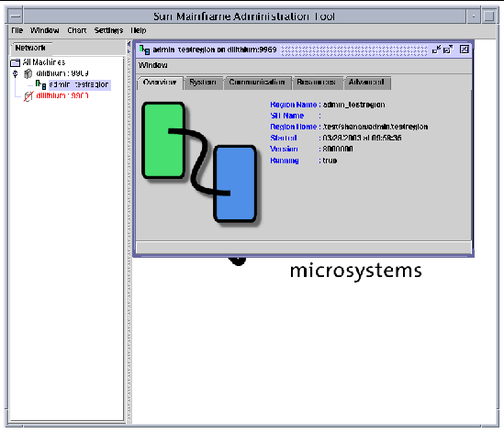Click the Running label
Image resolution: width=504 pixels, height=433 pixels.
point(285,161)
